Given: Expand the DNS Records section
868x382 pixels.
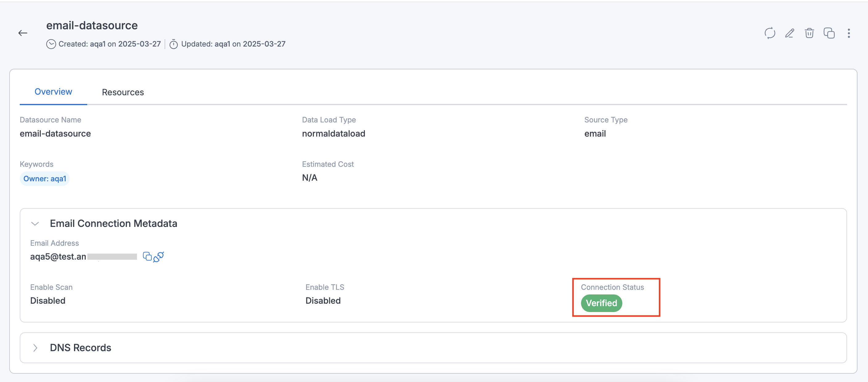Looking at the screenshot, I should point(35,347).
